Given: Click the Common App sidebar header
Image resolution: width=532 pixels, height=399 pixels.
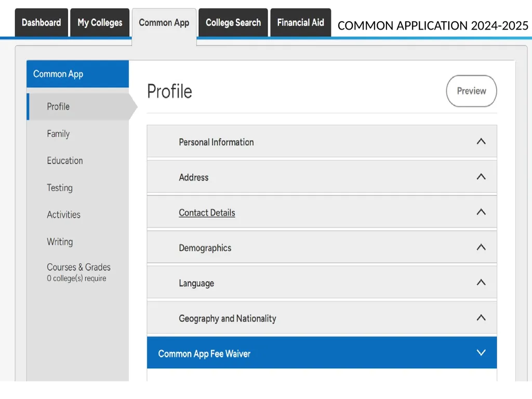Looking at the screenshot, I should point(78,74).
